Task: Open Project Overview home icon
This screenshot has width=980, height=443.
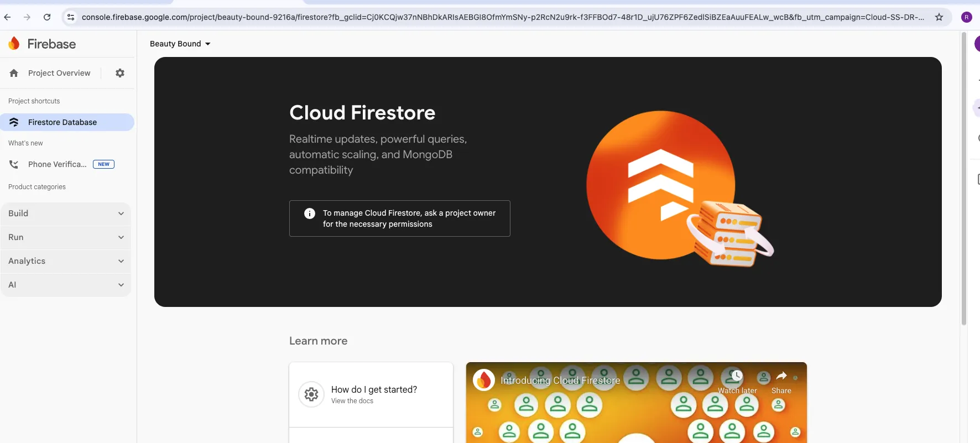Action: pos(14,73)
